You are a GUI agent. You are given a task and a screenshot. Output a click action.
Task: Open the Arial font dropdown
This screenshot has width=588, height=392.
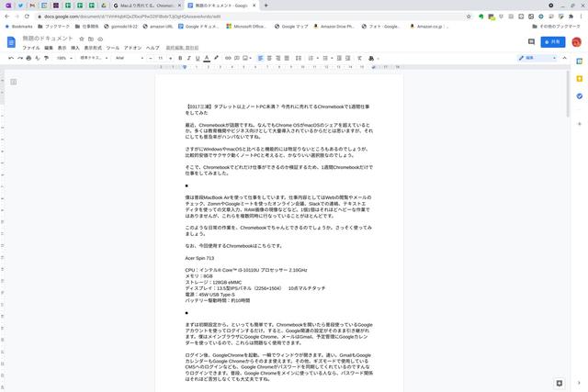tap(130, 58)
